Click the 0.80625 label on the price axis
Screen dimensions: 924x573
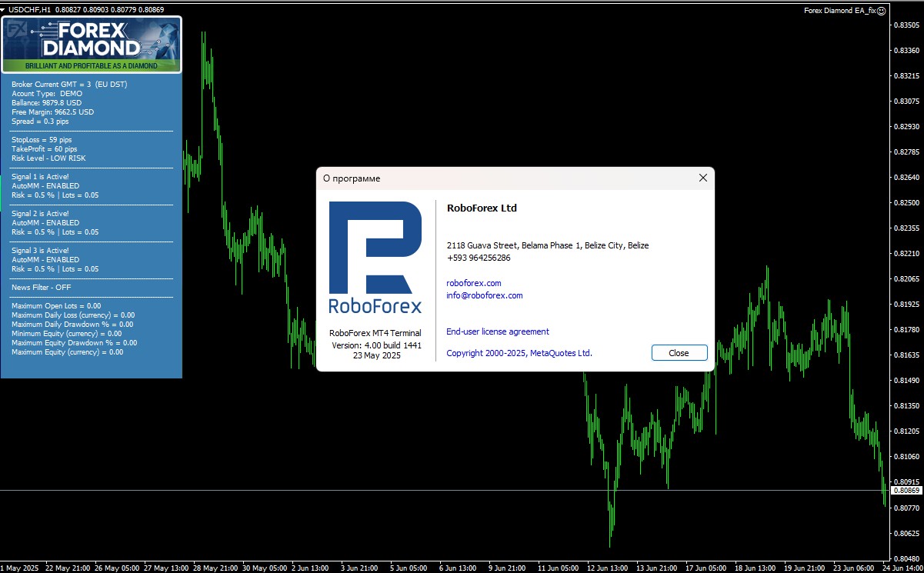[906, 533]
